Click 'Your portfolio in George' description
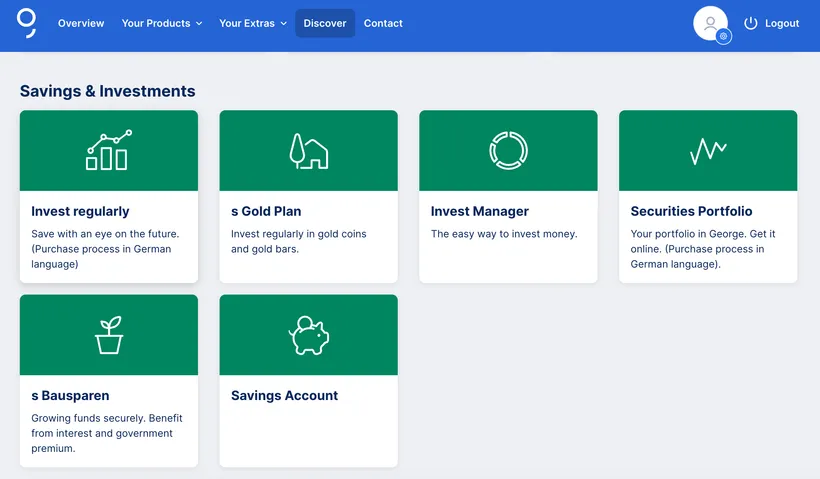The width and height of the screenshot is (820, 479). (x=703, y=249)
